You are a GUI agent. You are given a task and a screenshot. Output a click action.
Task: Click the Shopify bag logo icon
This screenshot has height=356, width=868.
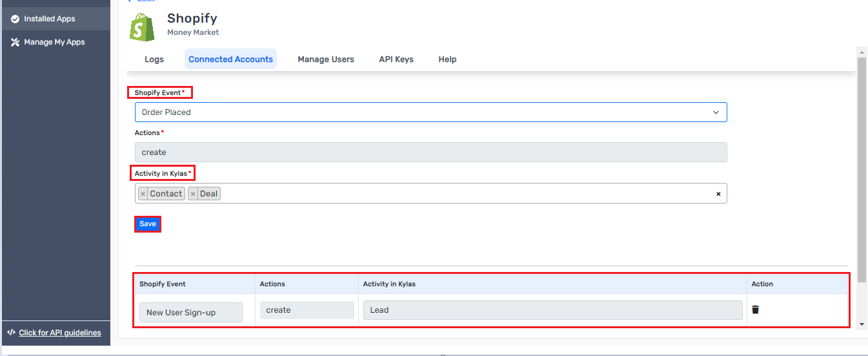142,27
